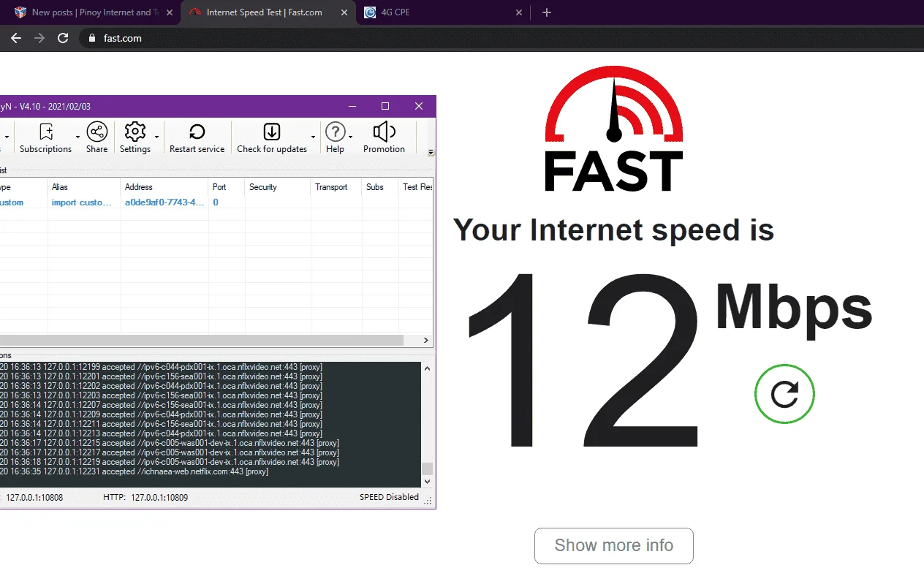The width and height of the screenshot is (924, 584).
Task: Open the Settings gear in v2rayN
Action: point(135,138)
